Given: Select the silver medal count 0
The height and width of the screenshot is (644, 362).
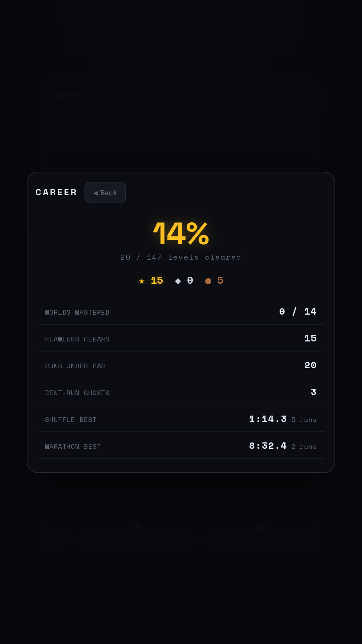Looking at the screenshot, I should click(x=190, y=280).
